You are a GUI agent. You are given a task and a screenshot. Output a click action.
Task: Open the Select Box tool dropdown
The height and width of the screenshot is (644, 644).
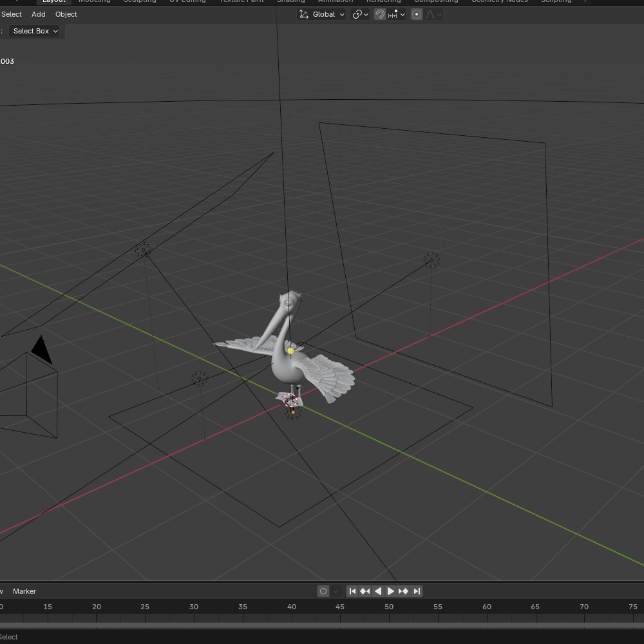[x=35, y=31]
